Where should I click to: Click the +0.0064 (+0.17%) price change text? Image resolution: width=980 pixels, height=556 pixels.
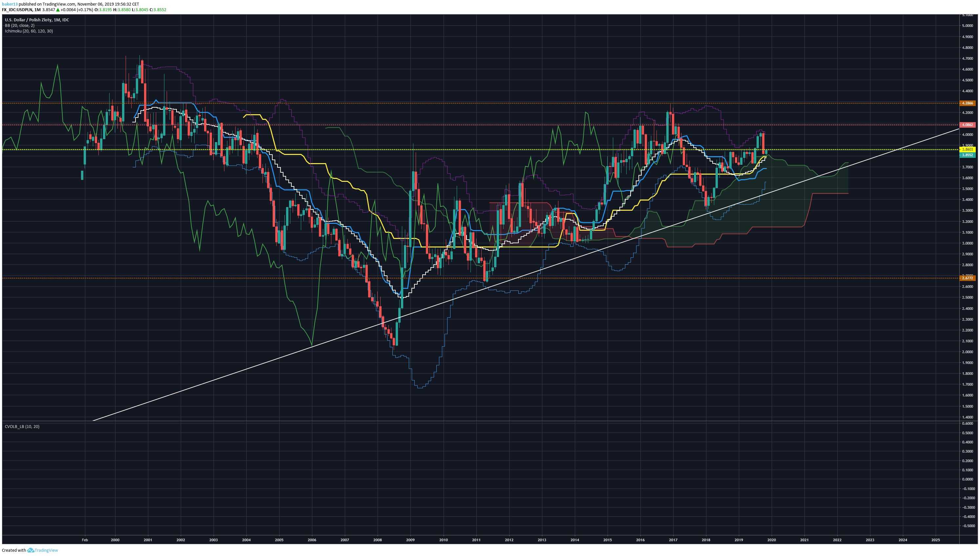(77, 10)
